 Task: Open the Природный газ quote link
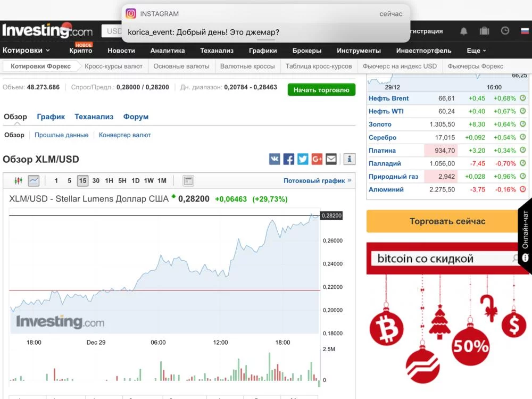pos(393,177)
